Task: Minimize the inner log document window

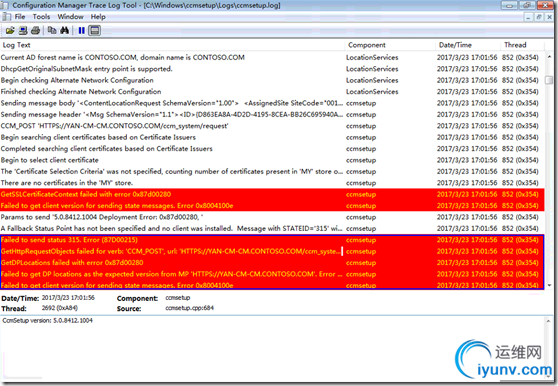Action: click(x=528, y=17)
